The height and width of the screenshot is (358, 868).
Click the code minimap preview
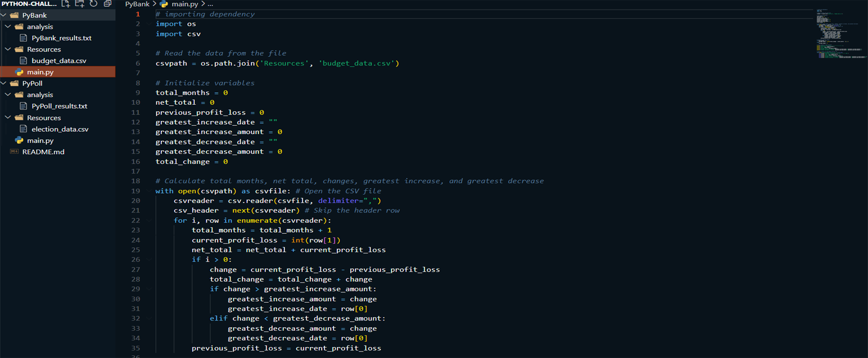[x=840, y=34]
